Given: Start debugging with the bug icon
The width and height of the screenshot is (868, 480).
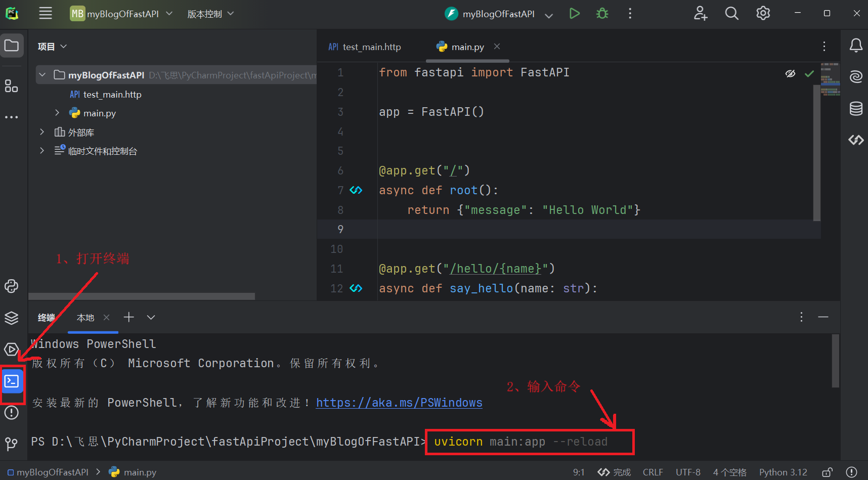Looking at the screenshot, I should [601, 14].
